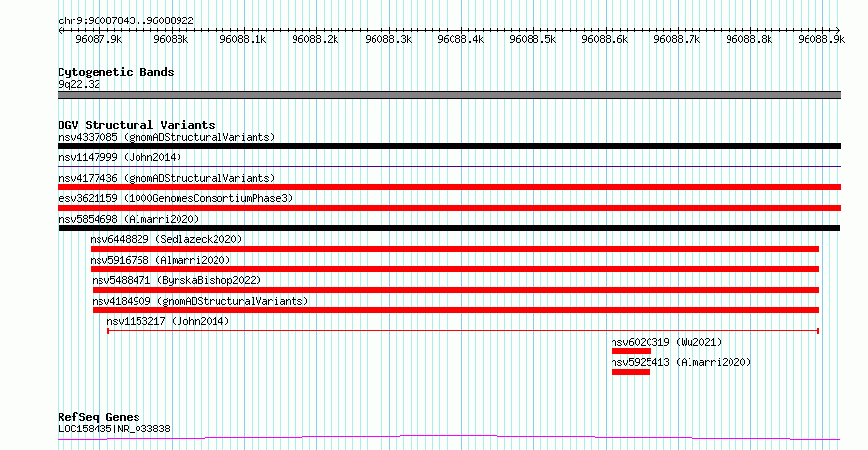
Task: Click the 96088.8k ruler tick label
Action: [750, 39]
